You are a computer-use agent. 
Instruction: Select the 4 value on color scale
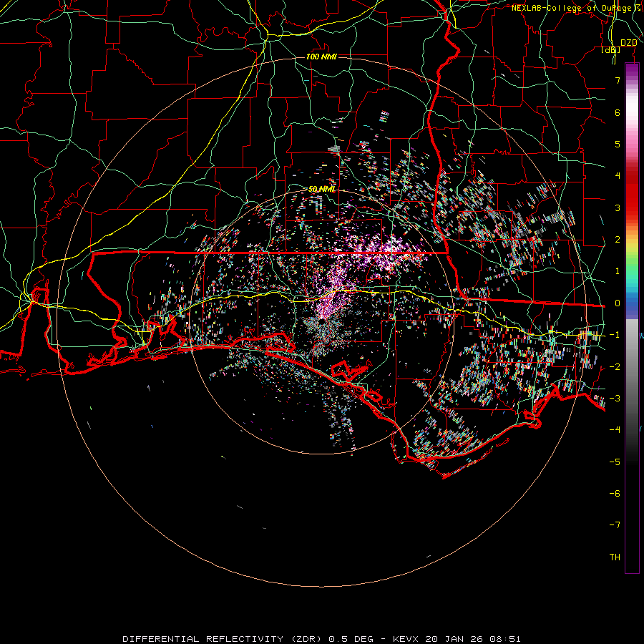(x=618, y=176)
